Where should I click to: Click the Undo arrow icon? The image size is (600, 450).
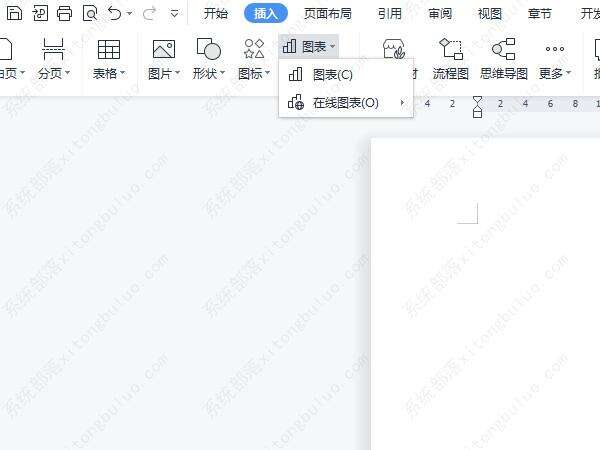115,13
